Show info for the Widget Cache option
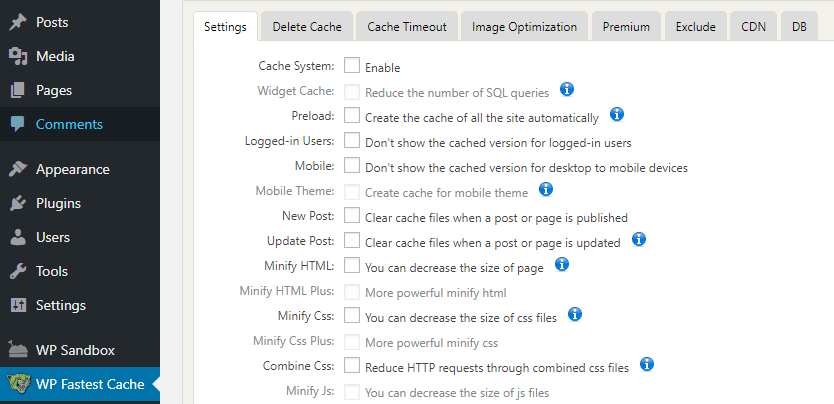Image resolution: width=834 pixels, height=404 pixels. (x=567, y=89)
